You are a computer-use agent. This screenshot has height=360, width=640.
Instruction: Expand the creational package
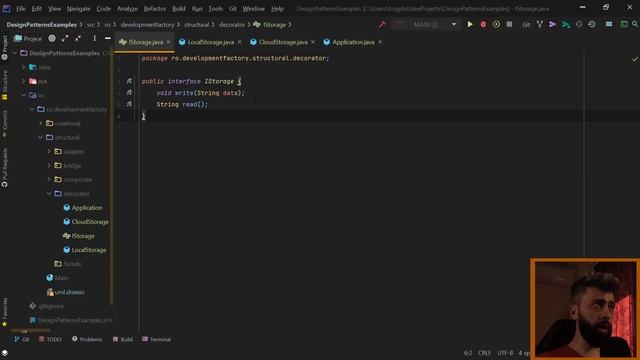(40, 123)
